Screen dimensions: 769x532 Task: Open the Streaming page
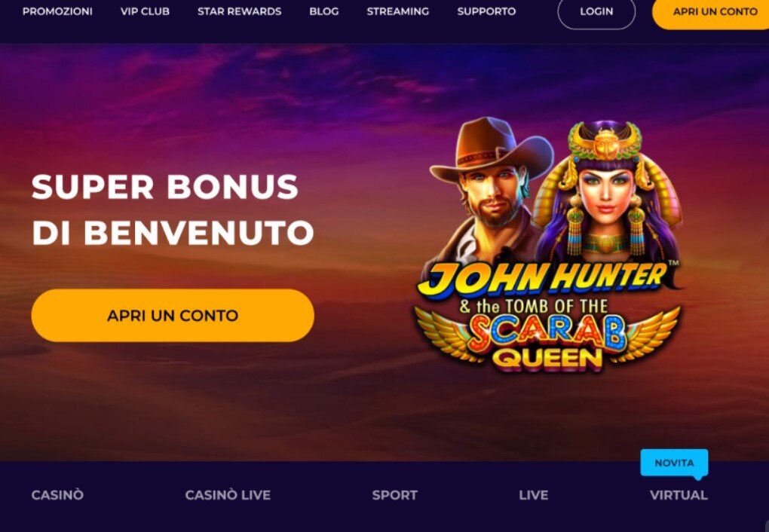pos(398,11)
